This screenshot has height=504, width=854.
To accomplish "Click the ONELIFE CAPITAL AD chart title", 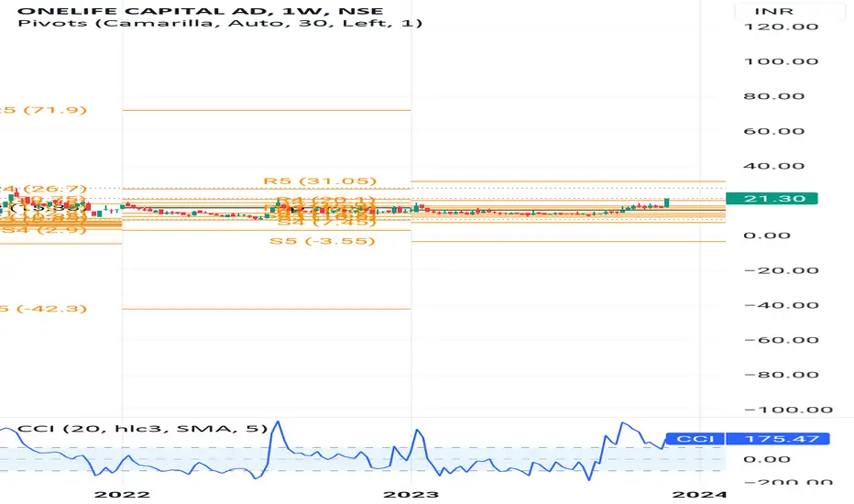I will (201, 10).
